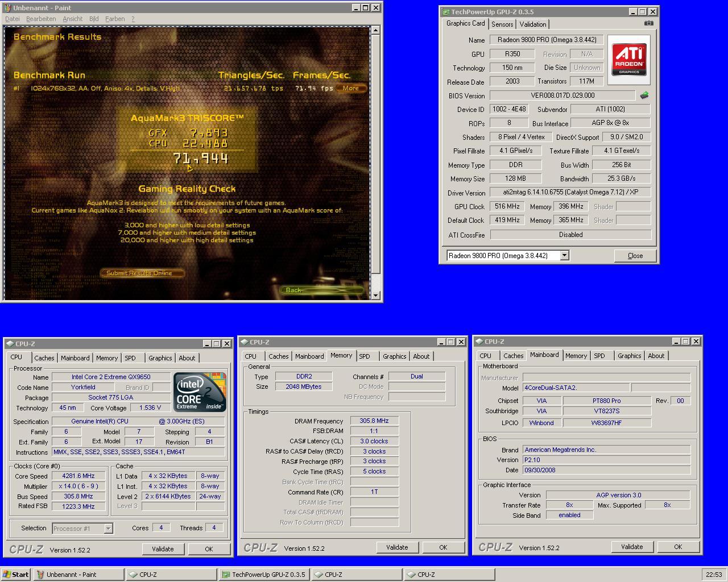Click the Intel Core 2 Extreme logo
Image resolution: width=728 pixels, height=582 pixels.
(x=200, y=392)
